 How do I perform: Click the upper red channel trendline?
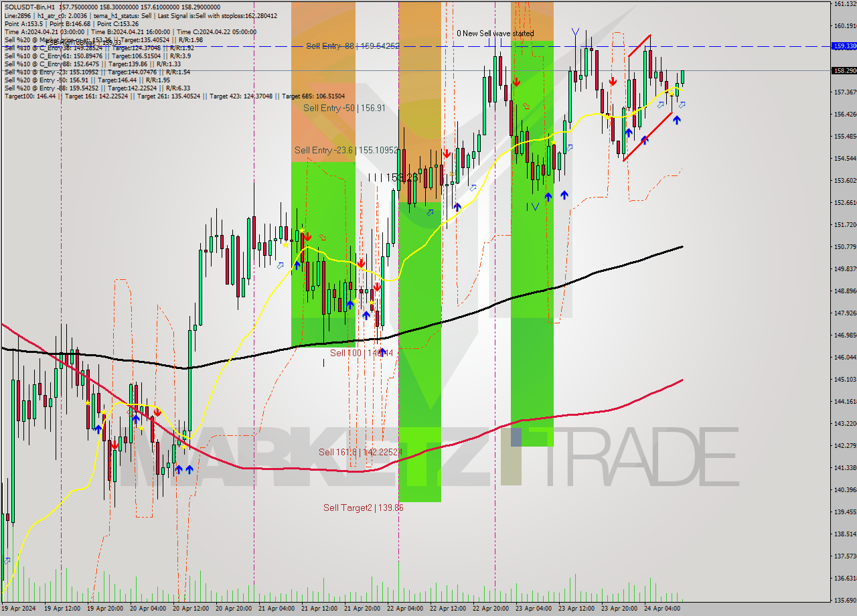tap(639, 46)
